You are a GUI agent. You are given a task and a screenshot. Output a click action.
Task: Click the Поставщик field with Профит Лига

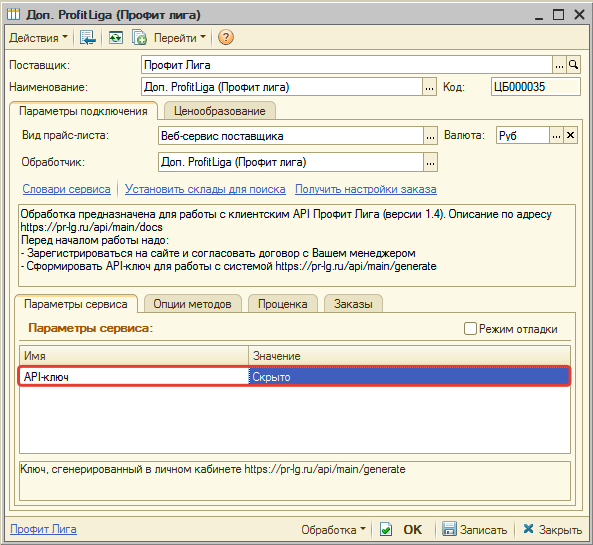[347, 65]
